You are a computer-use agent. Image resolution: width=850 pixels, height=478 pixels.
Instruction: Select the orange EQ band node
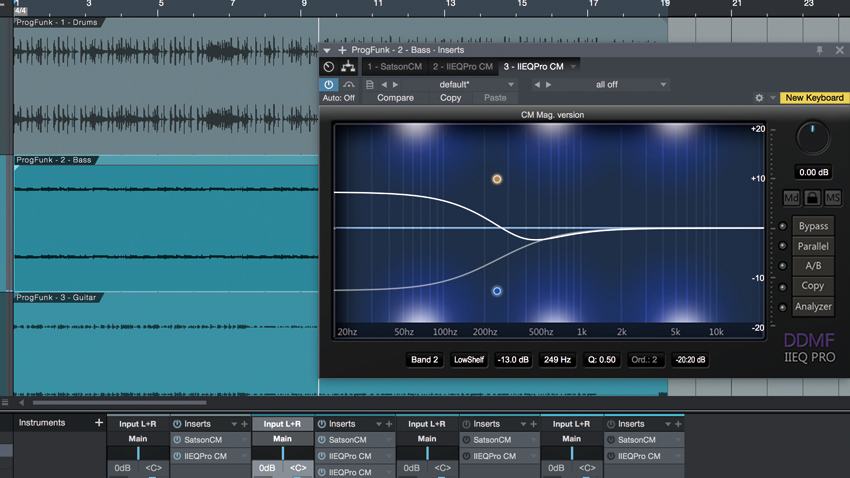[x=497, y=179]
